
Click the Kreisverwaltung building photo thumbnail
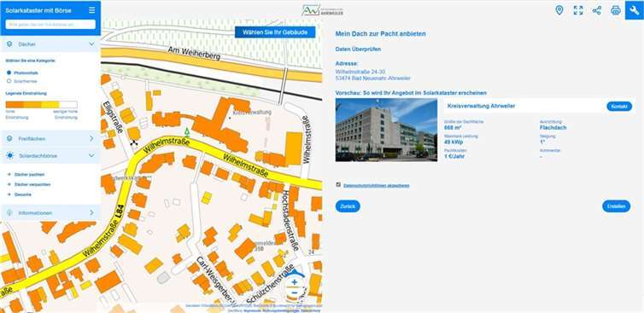[386, 130]
